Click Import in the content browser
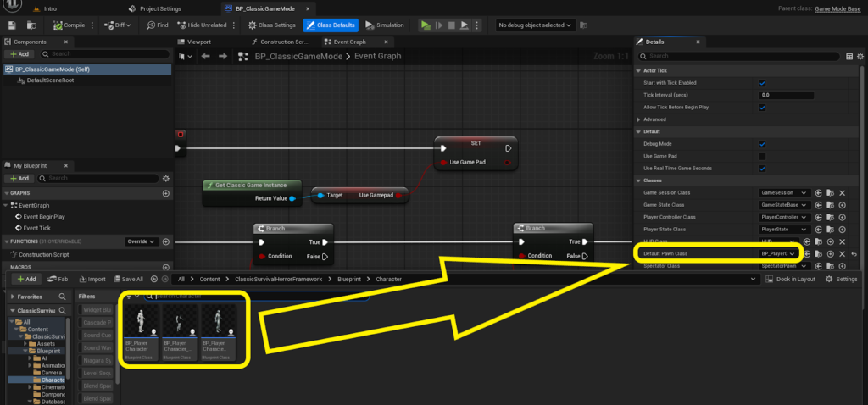Screen dimensions: 868x405 point(92,279)
